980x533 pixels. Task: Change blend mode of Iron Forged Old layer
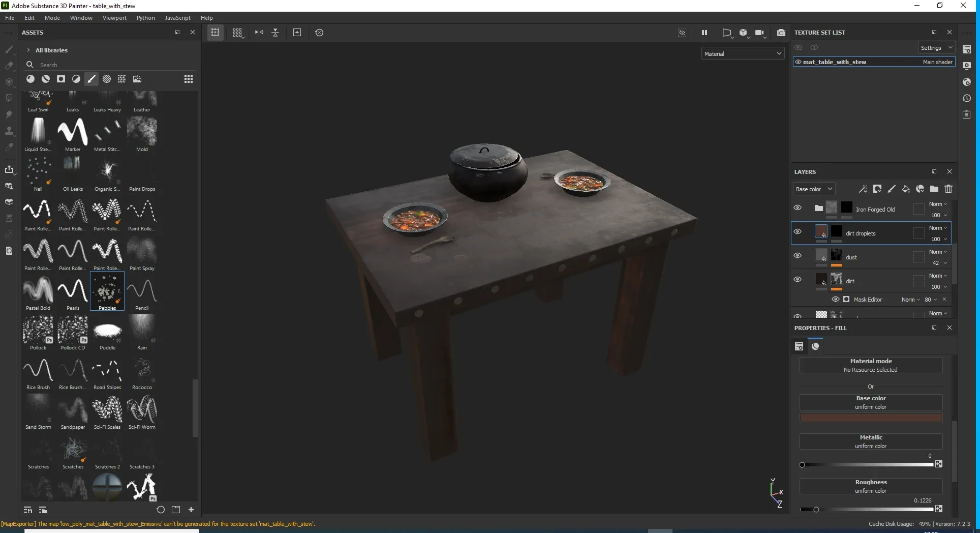(x=938, y=204)
